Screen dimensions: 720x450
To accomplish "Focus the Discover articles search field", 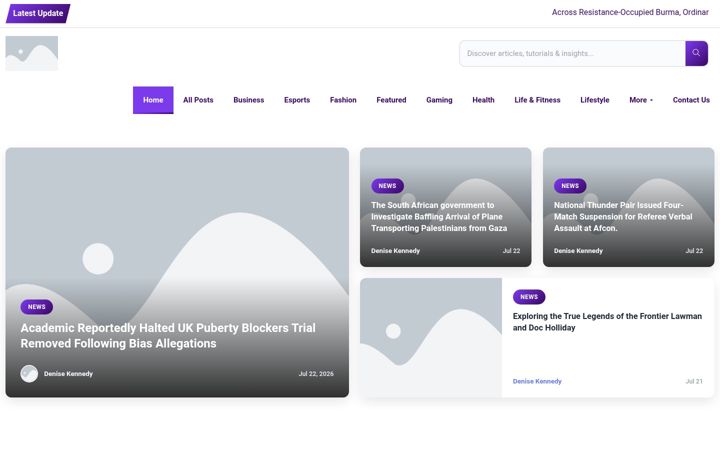I will [572, 53].
